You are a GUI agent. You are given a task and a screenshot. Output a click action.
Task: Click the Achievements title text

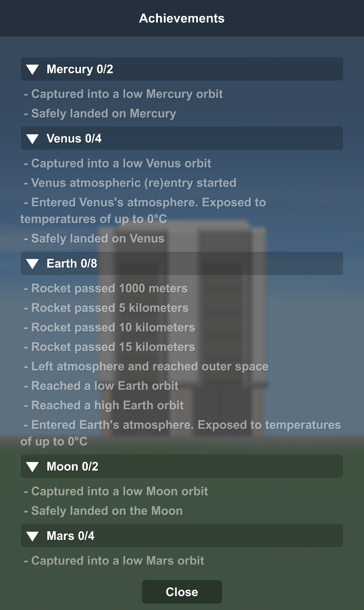pos(182,18)
